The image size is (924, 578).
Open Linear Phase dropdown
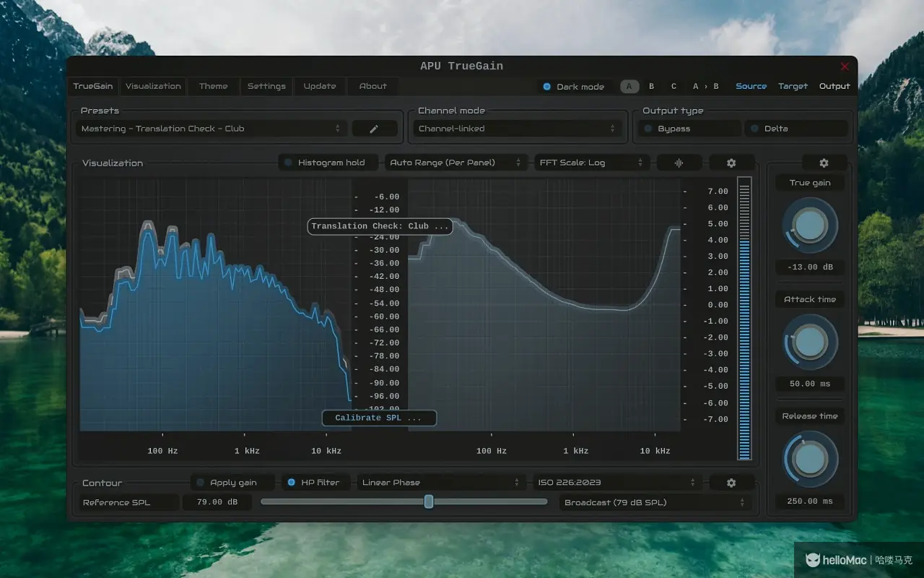[441, 483]
